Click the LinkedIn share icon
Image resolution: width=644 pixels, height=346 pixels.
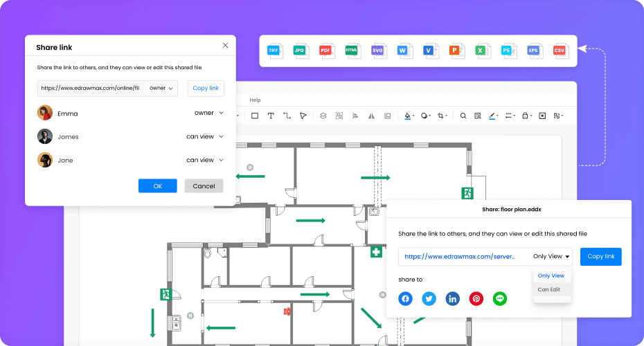tap(453, 299)
